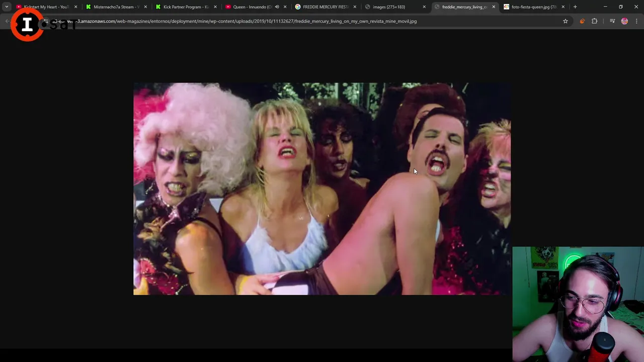Viewport: 644px width, 362px height.
Task: Switch to Kickstart My Heart YouTube tab
Action: pyautogui.click(x=46, y=7)
